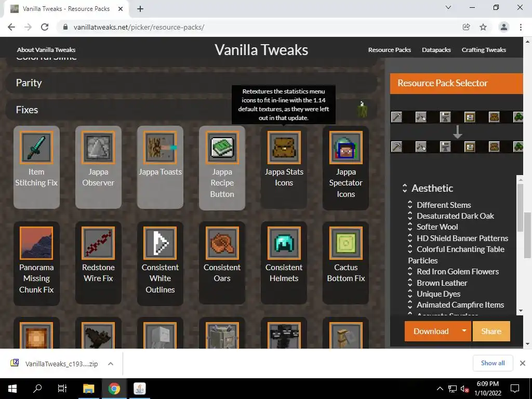The height and width of the screenshot is (399, 532).
Task: Go to Crafting Tweaks nav item
Action: (x=484, y=50)
